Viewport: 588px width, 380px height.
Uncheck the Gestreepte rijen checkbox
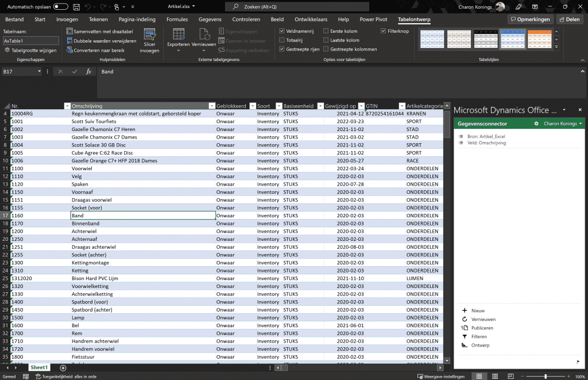coord(281,49)
